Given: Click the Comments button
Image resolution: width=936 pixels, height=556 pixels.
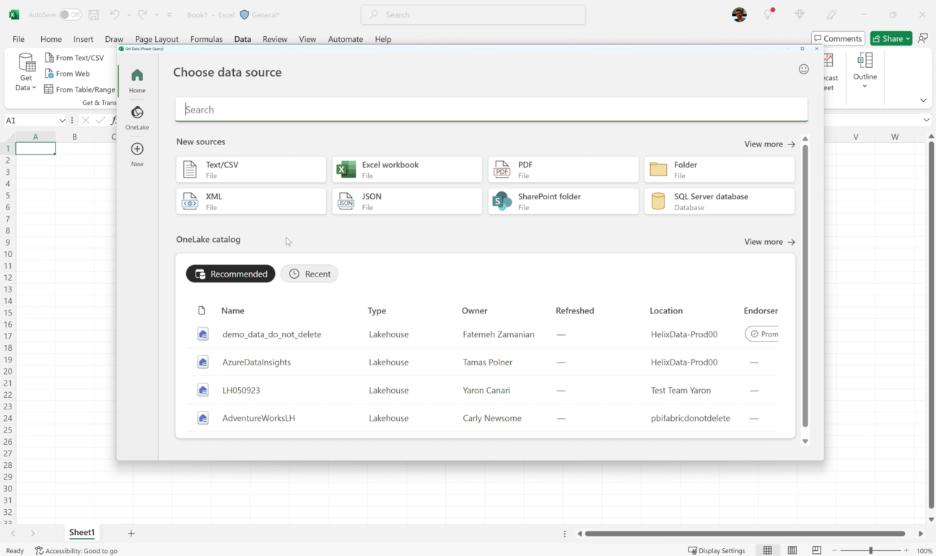Looking at the screenshot, I should tap(838, 39).
